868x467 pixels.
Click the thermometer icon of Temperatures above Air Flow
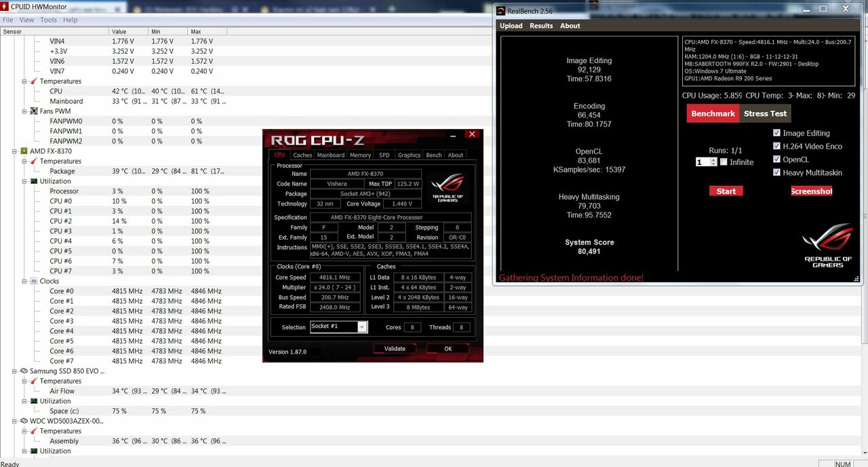tap(34, 381)
